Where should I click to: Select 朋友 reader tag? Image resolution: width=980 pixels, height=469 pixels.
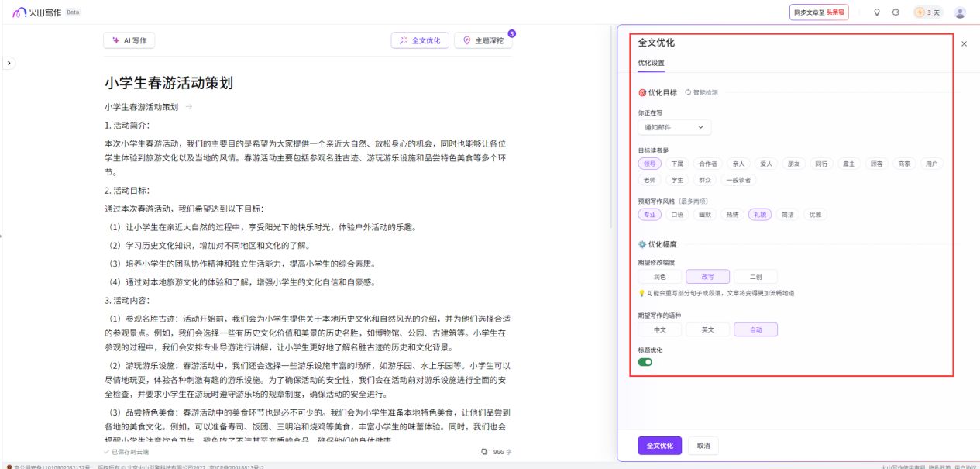click(x=794, y=164)
